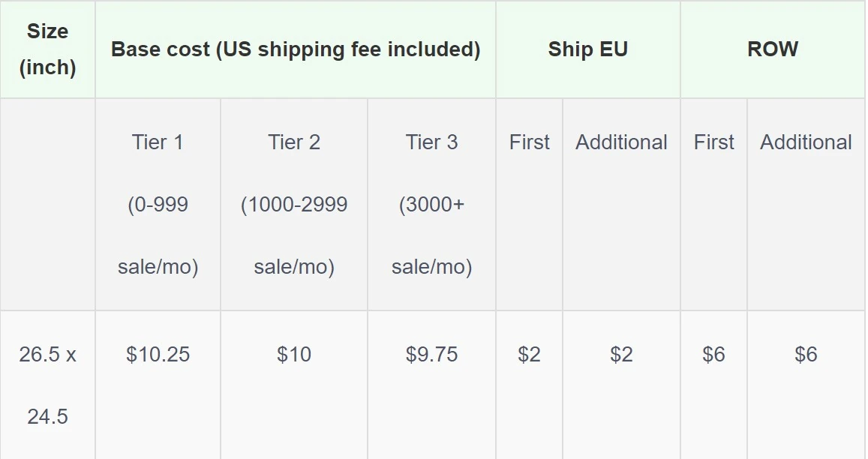Select the $2 Ship EU First value
Viewport: 868px width, 459px height.
[529, 354]
